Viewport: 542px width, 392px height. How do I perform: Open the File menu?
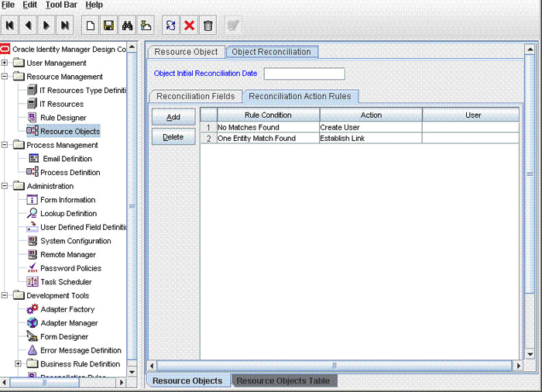pos(8,5)
